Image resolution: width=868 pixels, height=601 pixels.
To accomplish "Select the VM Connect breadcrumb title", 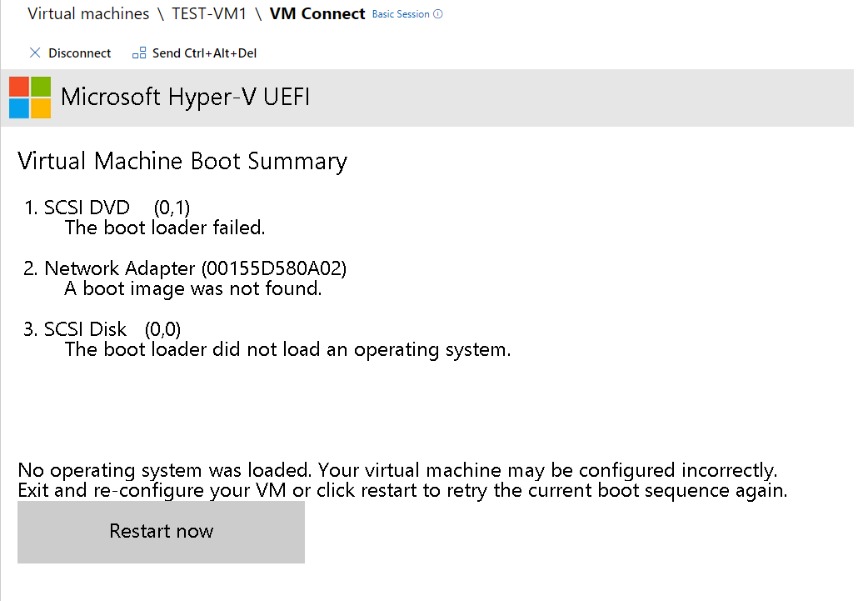I will [317, 14].
